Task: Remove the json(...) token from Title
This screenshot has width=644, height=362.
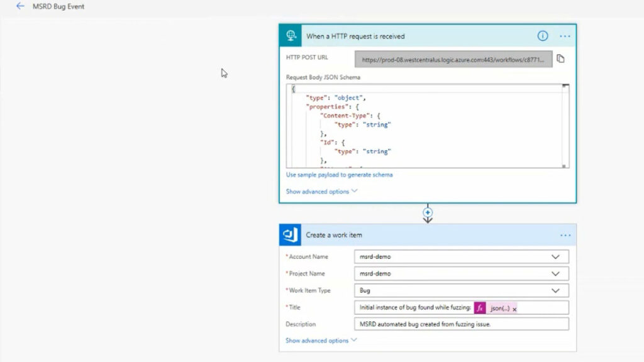Action: point(514,308)
